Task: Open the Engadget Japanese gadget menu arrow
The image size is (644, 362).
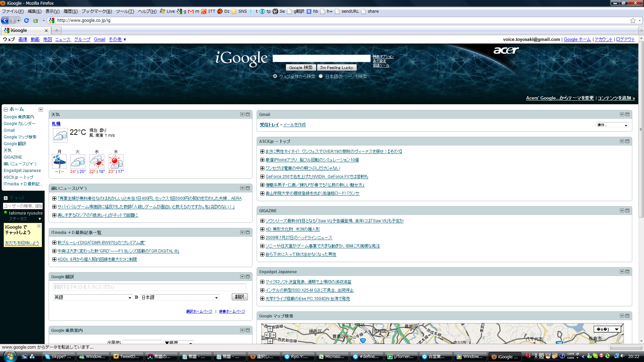Action: tap(622, 271)
